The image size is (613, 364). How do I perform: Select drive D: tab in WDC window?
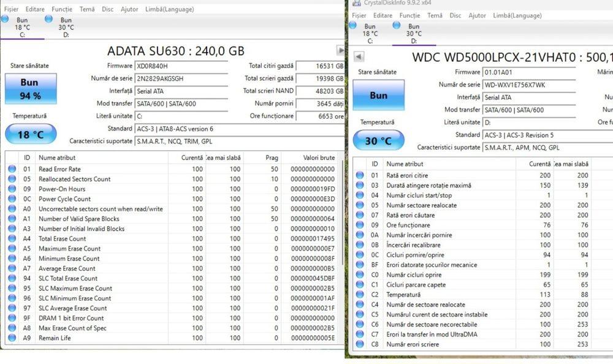click(414, 33)
